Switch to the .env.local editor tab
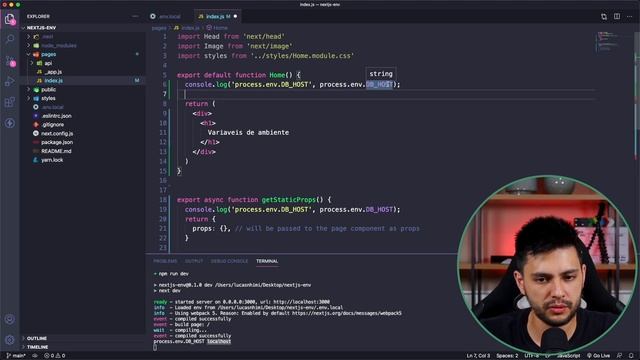640x360 pixels. 170,16
